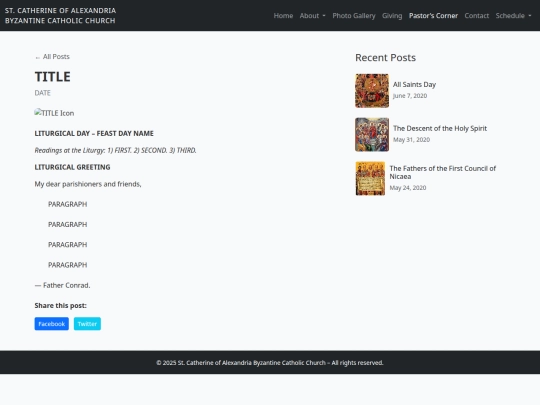
Task: Click the TITLE heading text
Action: [x=53, y=76]
